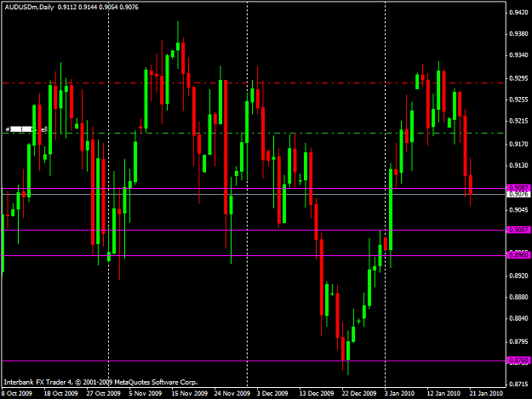Screen dimensions: 532x399
Task: Click the magenta 0.8960 price tag
Action: pyautogui.click(x=518, y=255)
